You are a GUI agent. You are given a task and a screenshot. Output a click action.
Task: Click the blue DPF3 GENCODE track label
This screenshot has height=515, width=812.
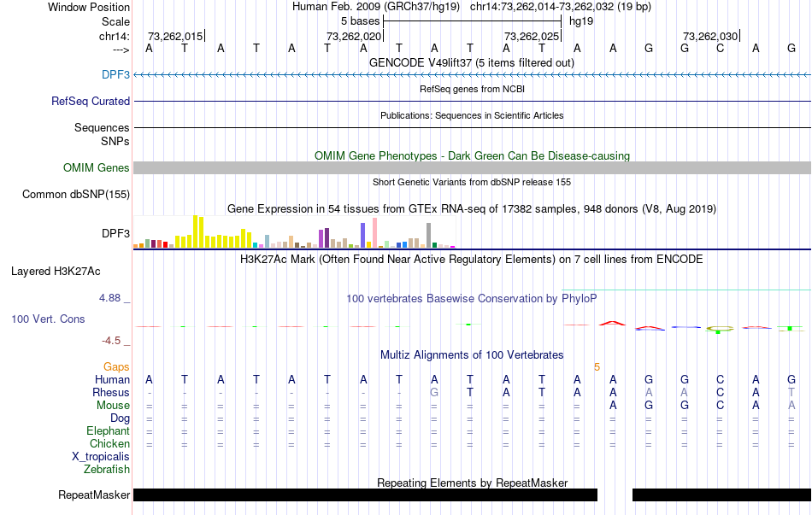pyautogui.click(x=115, y=74)
